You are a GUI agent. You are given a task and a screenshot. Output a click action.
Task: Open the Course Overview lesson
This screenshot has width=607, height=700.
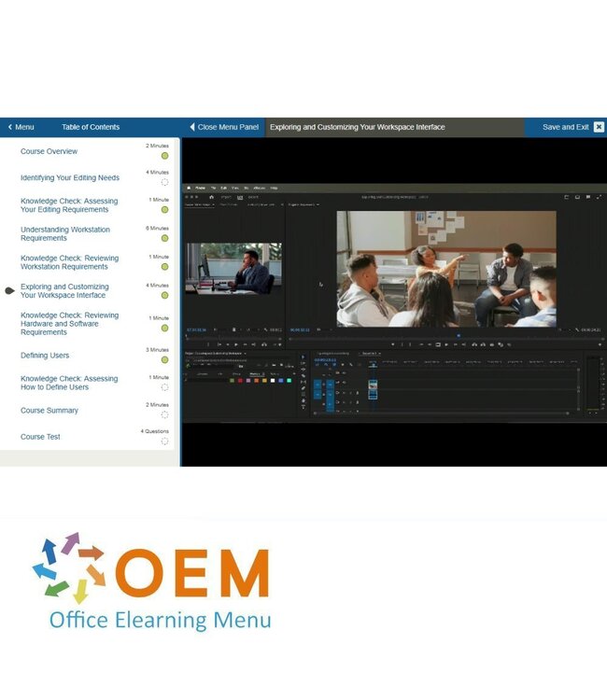point(49,151)
